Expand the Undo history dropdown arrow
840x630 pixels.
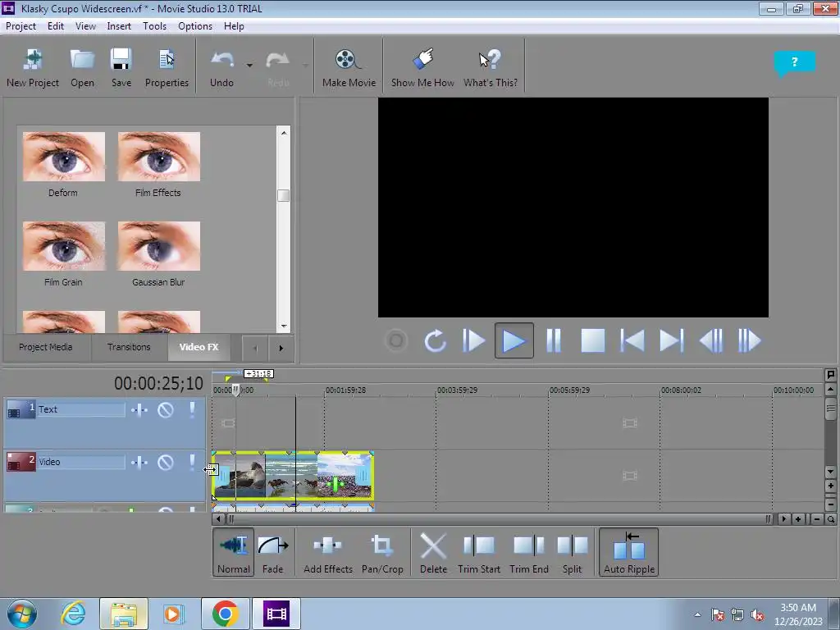coord(249,66)
